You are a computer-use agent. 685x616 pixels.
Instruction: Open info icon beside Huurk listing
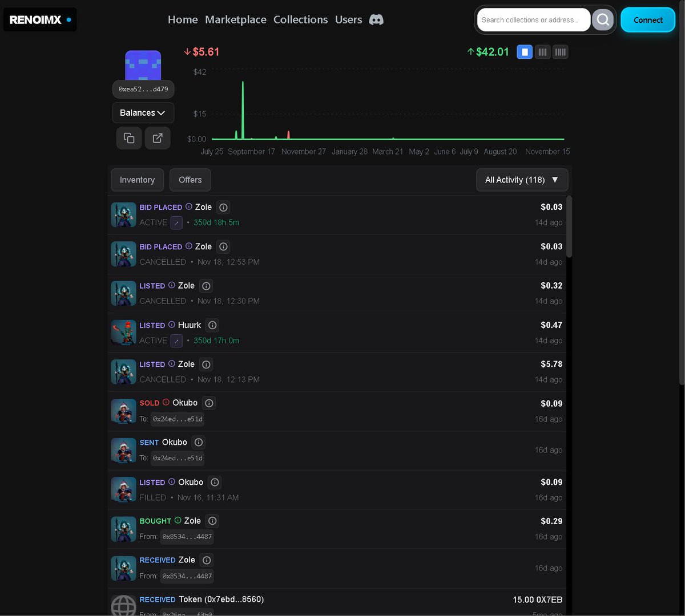212,325
